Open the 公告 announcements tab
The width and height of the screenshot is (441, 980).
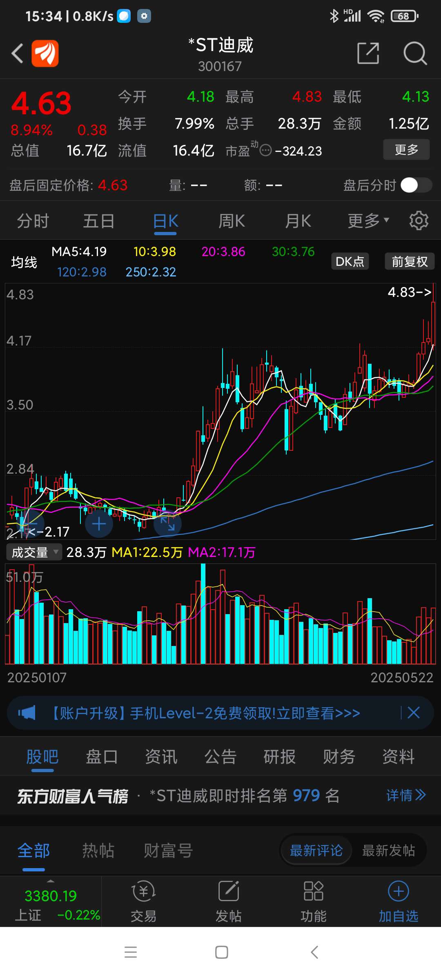[220, 757]
